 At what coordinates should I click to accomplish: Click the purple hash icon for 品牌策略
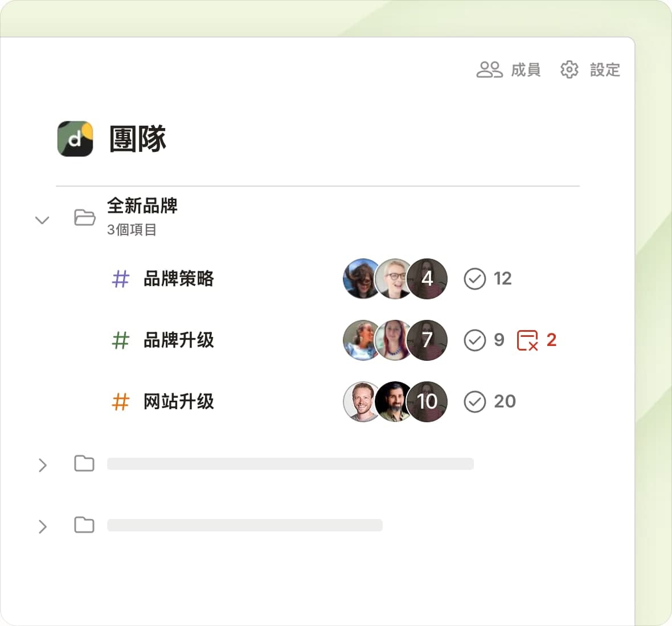coord(121,279)
